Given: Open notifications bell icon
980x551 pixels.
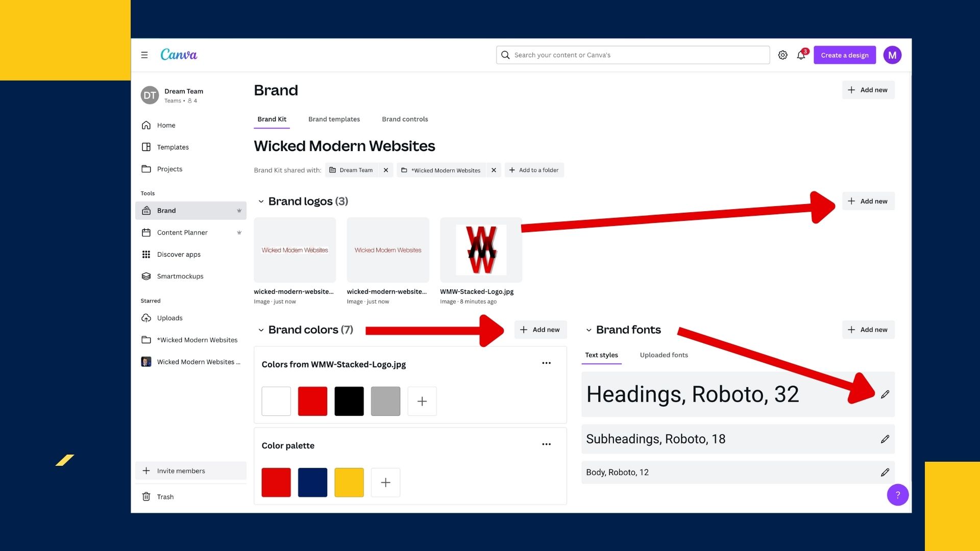Looking at the screenshot, I should 801,55.
